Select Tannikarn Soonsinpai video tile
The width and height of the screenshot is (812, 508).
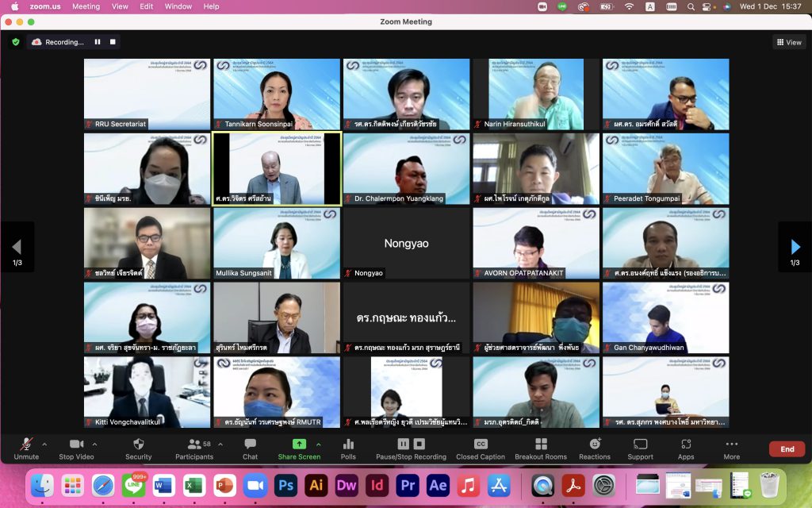pyautogui.click(x=277, y=94)
